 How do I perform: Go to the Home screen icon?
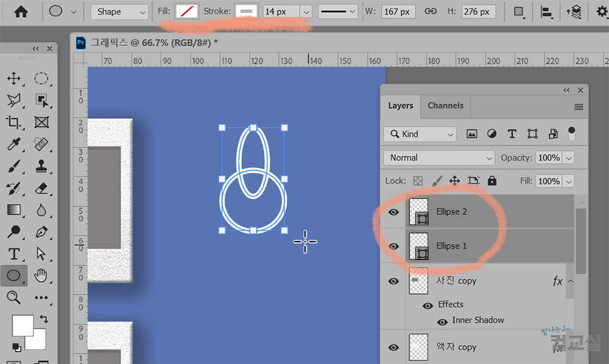coord(21,12)
